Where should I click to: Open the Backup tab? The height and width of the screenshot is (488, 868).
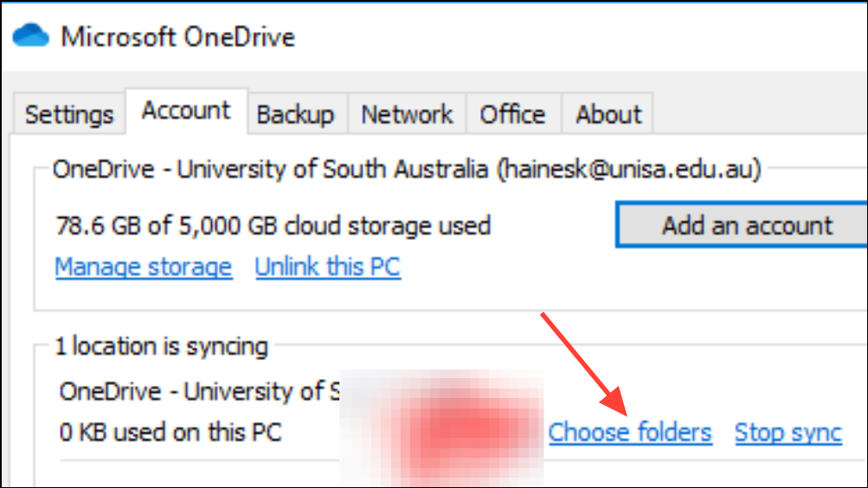(296, 114)
